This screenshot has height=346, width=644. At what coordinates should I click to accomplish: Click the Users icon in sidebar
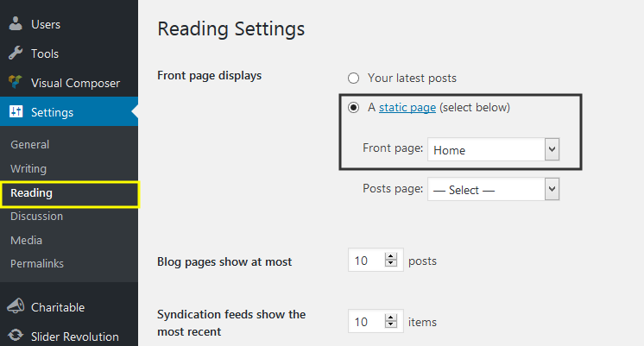(16, 24)
